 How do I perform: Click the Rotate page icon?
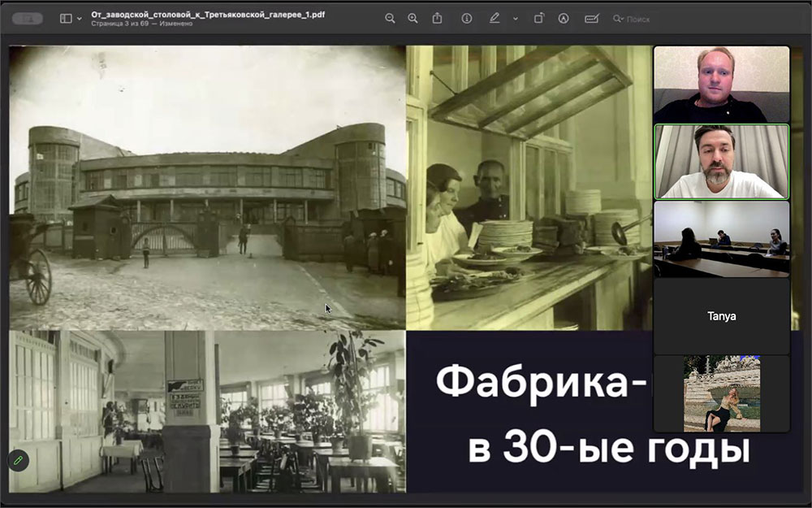[538, 18]
